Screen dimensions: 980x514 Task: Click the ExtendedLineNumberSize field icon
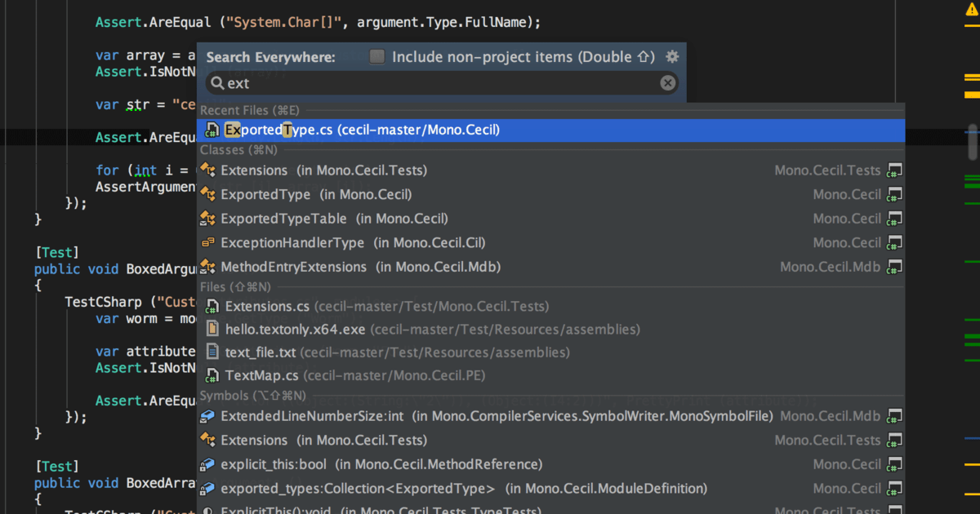(207, 416)
